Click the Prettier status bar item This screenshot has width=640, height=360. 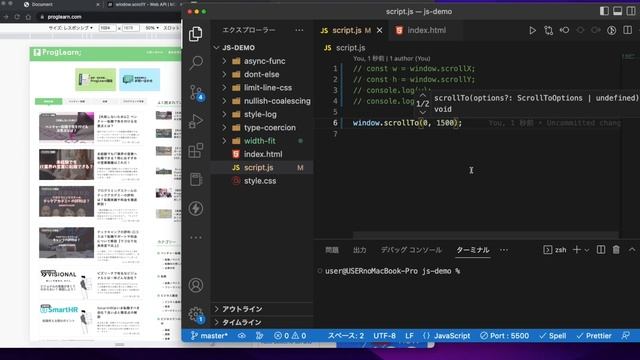[x=594, y=336]
